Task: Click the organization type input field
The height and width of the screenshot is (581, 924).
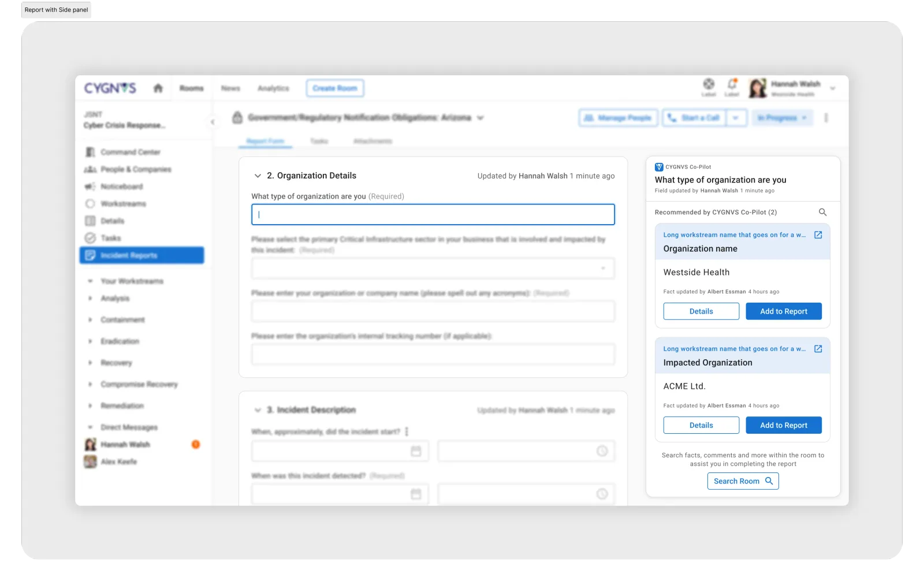Action: (x=433, y=214)
